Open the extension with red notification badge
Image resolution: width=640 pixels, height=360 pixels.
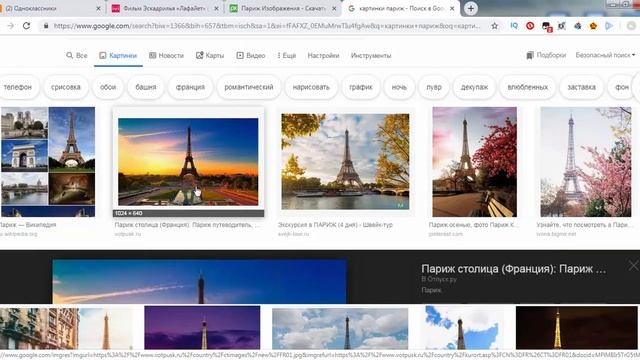pyautogui.click(x=546, y=27)
